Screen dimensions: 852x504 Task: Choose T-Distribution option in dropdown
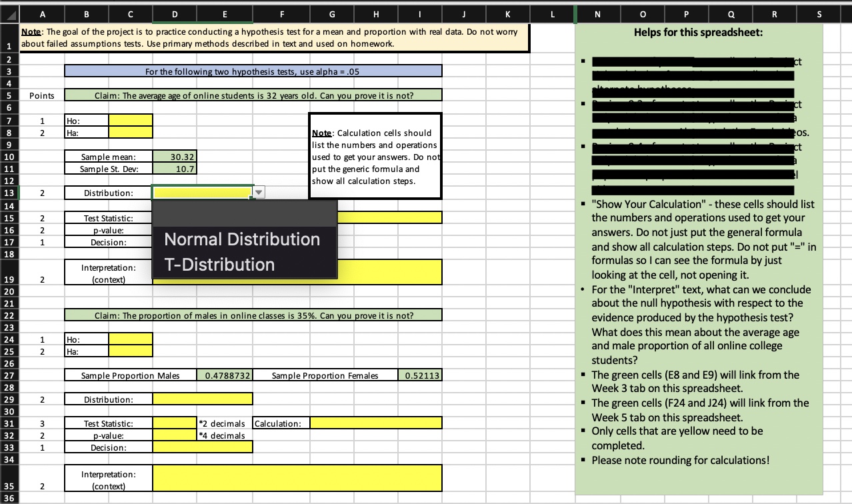[x=219, y=265]
